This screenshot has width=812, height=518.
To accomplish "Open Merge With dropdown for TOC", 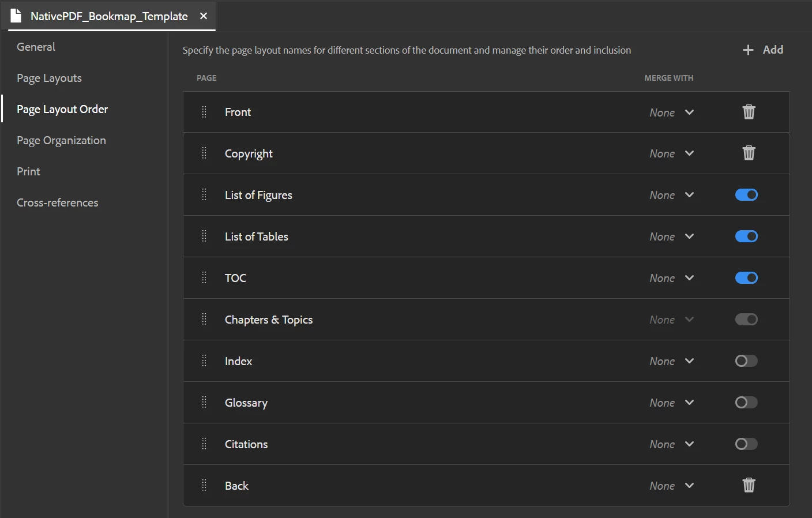I will [672, 278].
